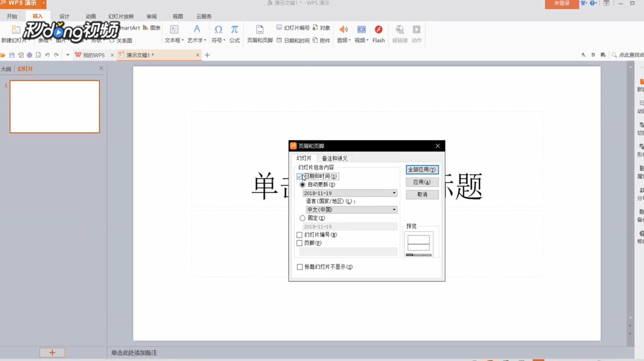The image size is (644, 361).
Task: Click the Print Preview icon
Action: 38,55
